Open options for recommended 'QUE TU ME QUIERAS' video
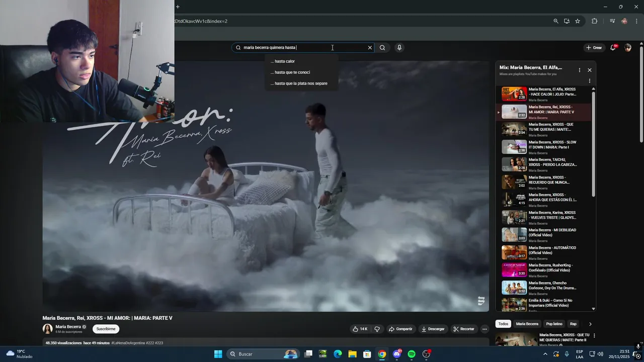This screenshot has width=644, height=362. pos(594,335)
